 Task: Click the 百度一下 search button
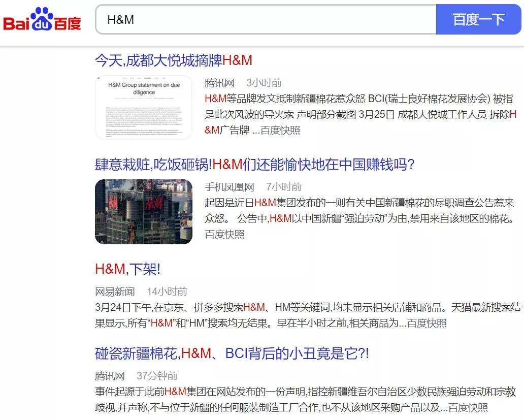(478, 19)
